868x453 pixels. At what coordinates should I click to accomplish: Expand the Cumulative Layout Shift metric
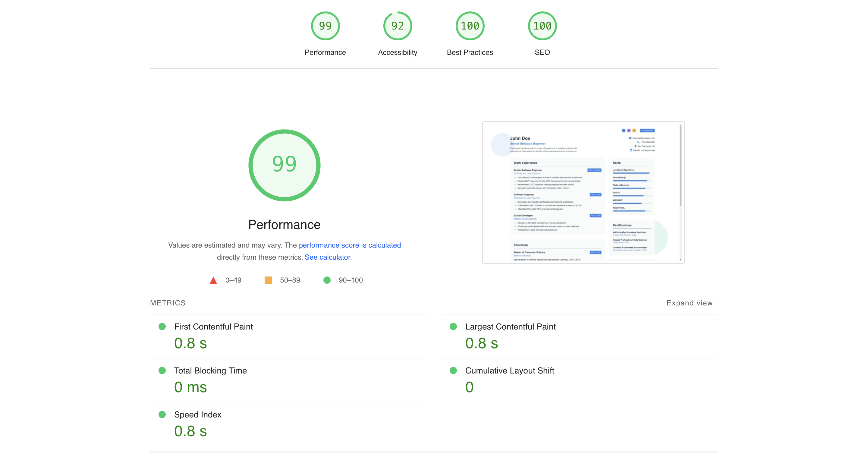(509, 370)
